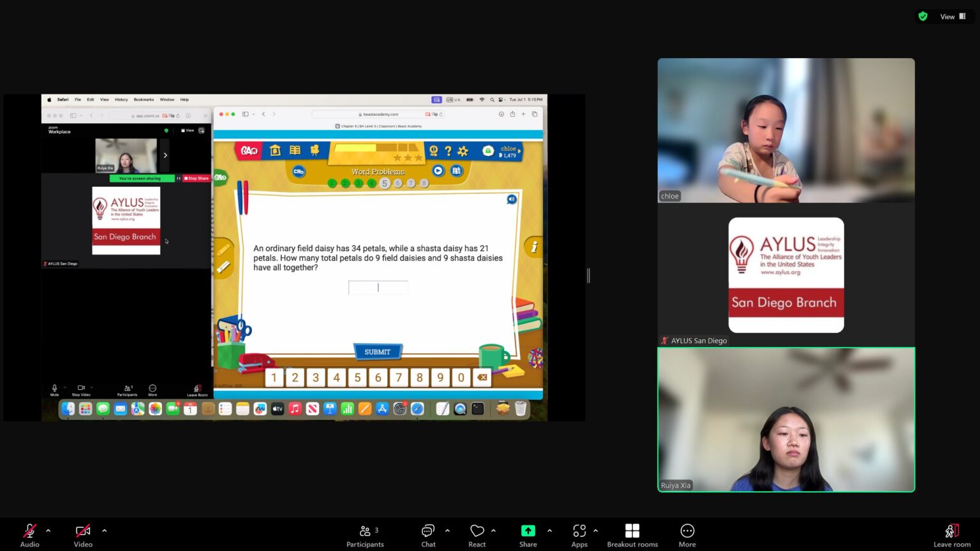The image size is (980, 551).
Task: Go to completed problem 1
Action: pyautogui.click(x=332, y=184)
